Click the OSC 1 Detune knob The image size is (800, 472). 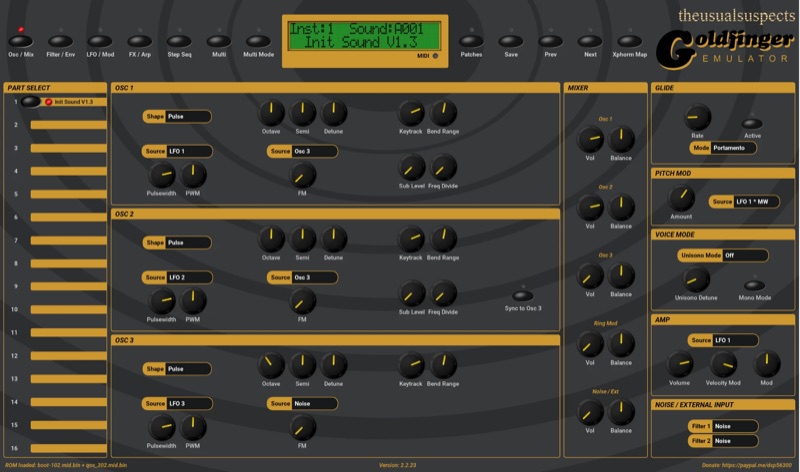click(x=334, y=113)
